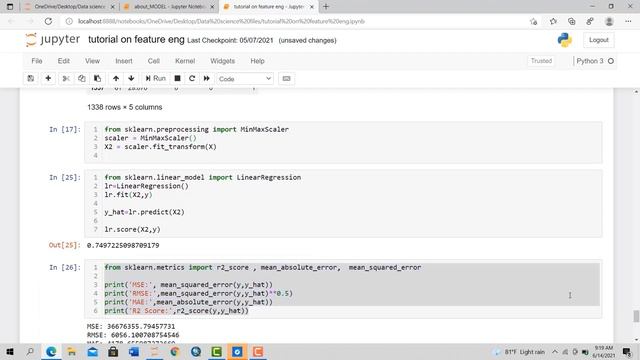Image resolution: width=640 pixels, height=360 pixels.
Task: Open the Insert menu
Action: [x=124, y=61]
